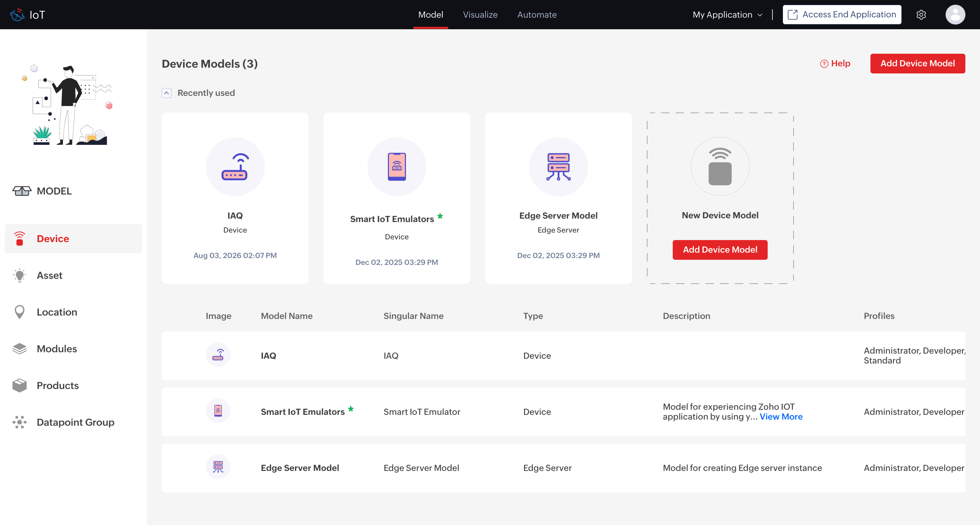Click the Type column header
The height and width of the screenshot is (525, 980).
533,316
